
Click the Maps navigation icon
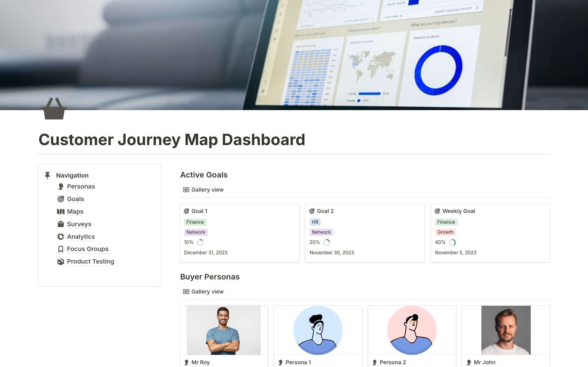click(61, 211)
